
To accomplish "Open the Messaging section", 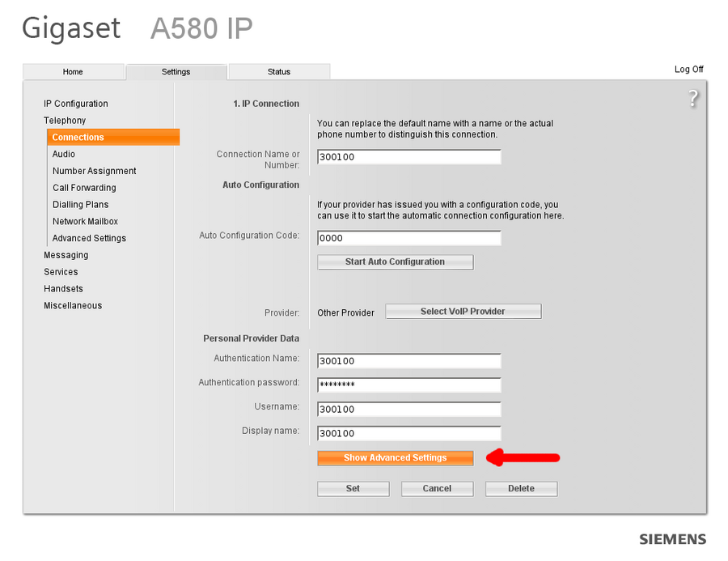I will click(66, 255).
